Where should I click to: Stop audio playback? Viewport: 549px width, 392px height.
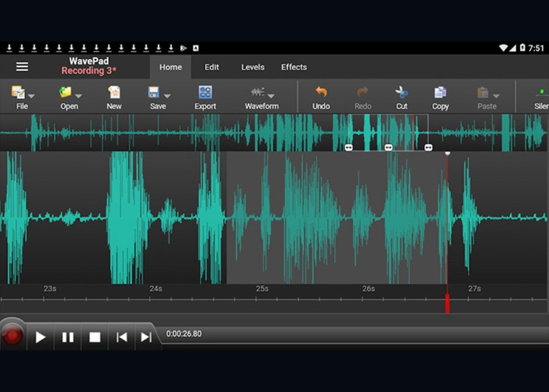pos(94,337)
